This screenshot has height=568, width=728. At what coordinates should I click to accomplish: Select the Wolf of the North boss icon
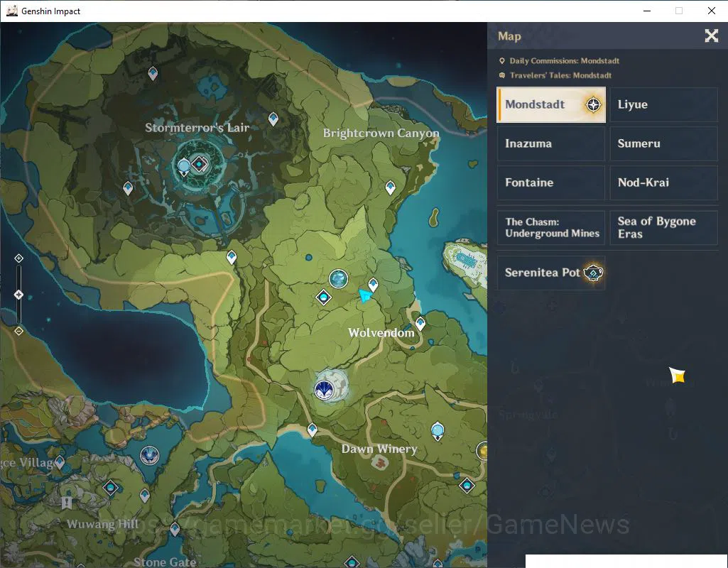click(x=339, y=279)
